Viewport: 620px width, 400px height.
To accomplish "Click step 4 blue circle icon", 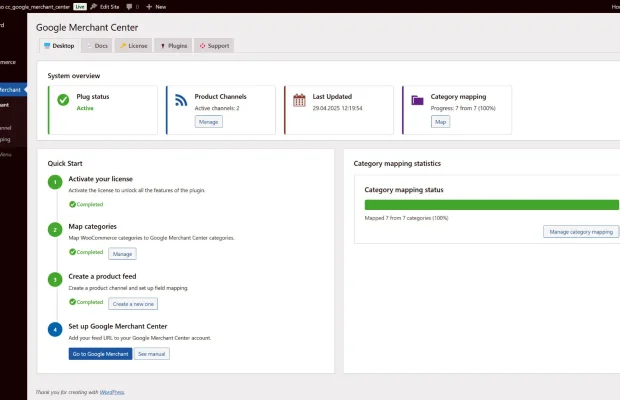I will (x=55, y=330).
